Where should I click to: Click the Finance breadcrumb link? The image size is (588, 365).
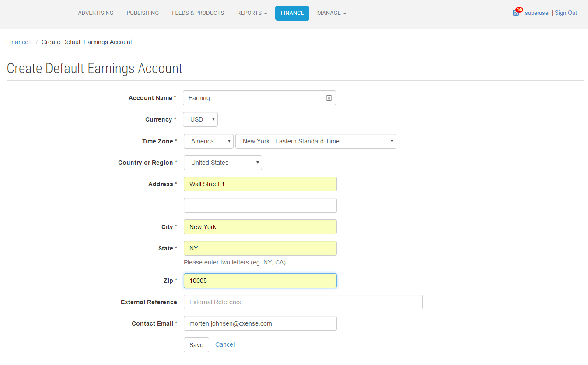[17, 42]
